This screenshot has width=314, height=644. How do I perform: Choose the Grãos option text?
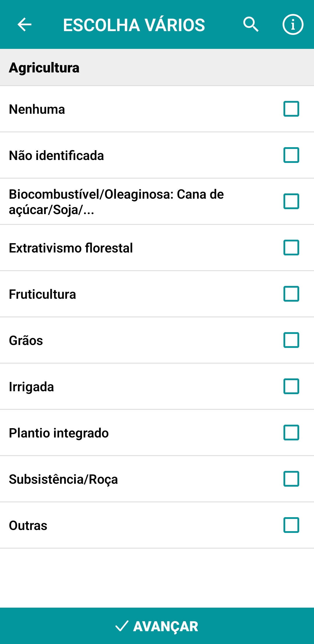point(26,341)
